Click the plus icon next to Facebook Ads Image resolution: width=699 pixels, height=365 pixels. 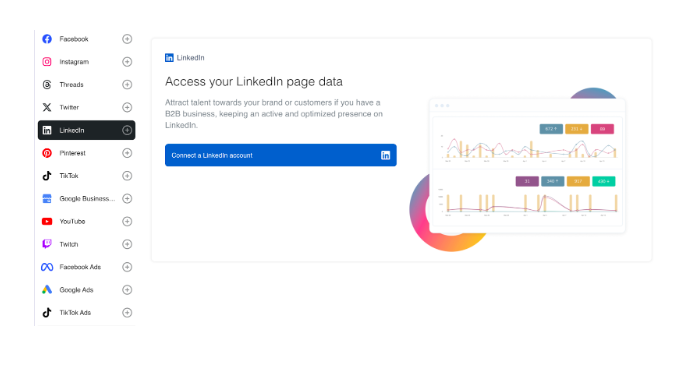[127, 267]
